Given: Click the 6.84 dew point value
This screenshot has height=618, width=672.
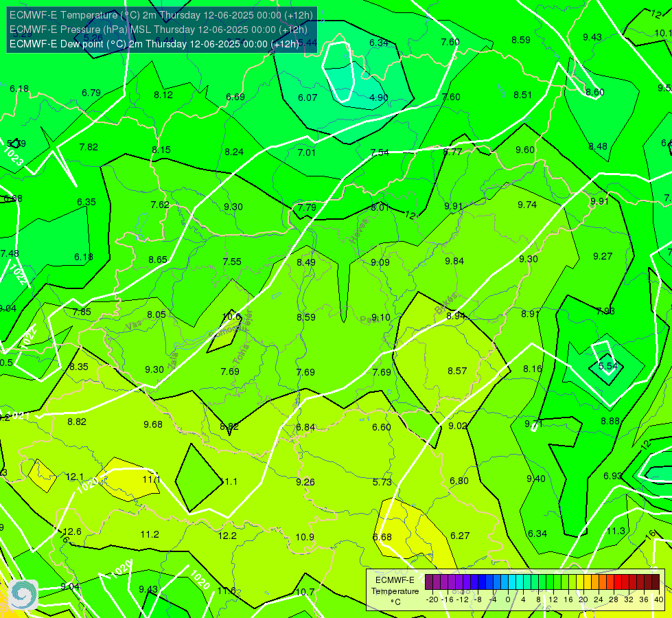Looking at the screenshot, I should pos(305,428).
